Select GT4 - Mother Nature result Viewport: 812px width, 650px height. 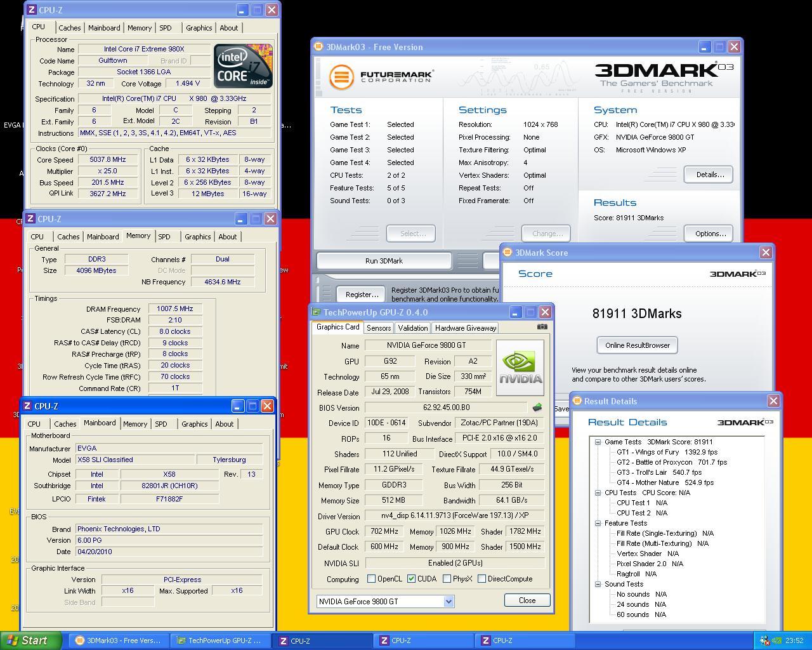coord(665,482)
